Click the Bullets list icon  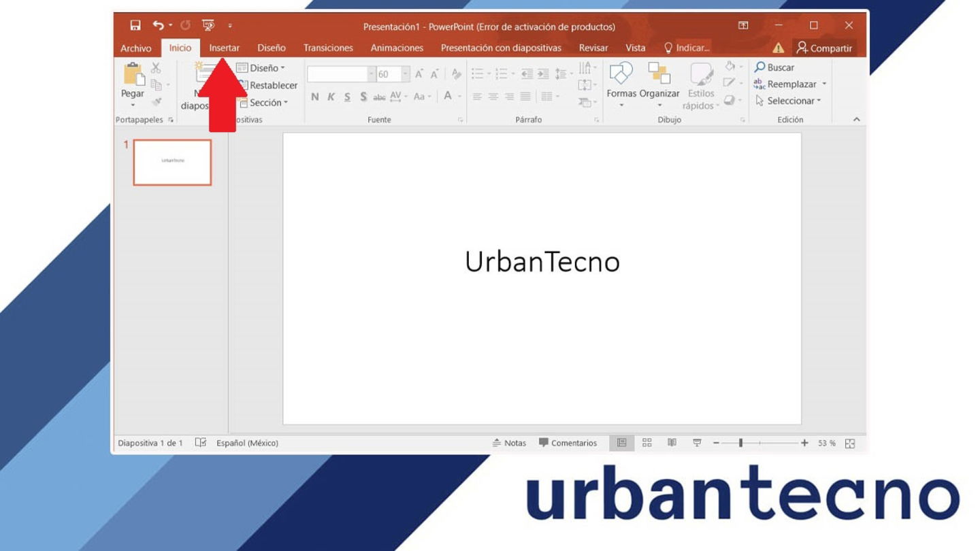[478, 74]
